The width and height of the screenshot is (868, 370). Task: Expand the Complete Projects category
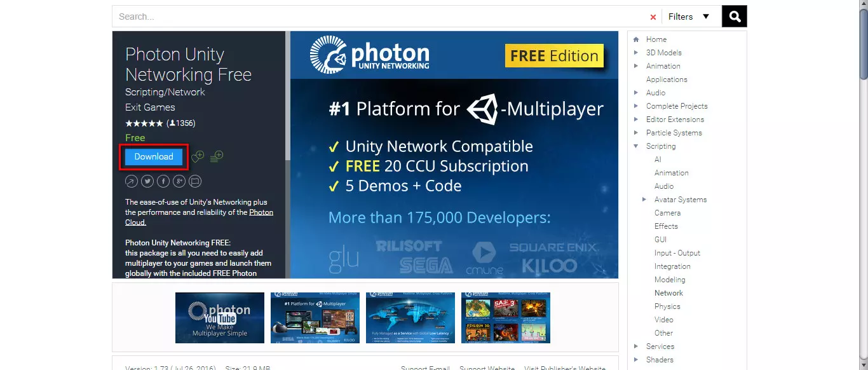pos(635,106)
